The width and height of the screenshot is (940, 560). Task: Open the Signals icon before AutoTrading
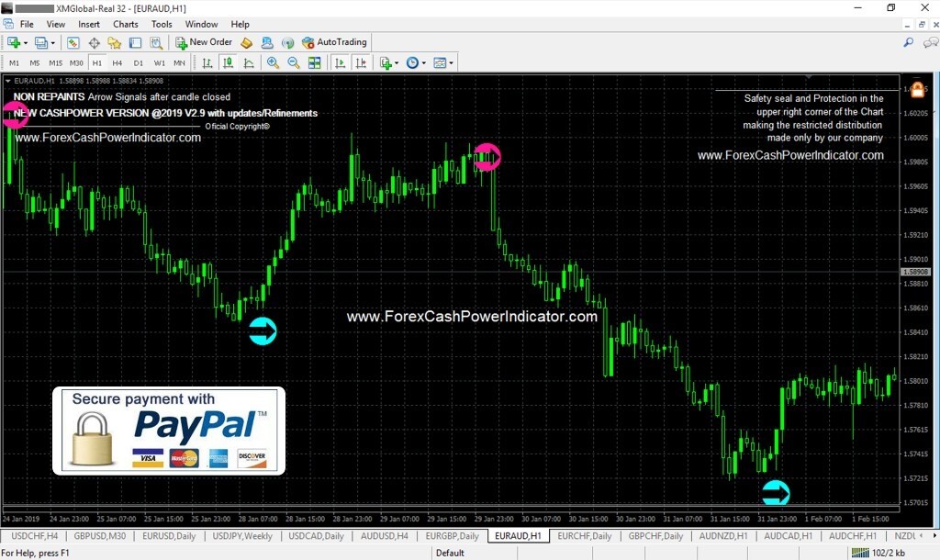(x=287, y=42)
